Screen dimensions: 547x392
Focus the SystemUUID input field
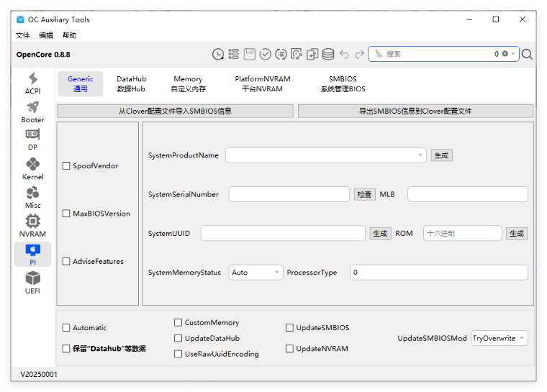click(283, 233)
